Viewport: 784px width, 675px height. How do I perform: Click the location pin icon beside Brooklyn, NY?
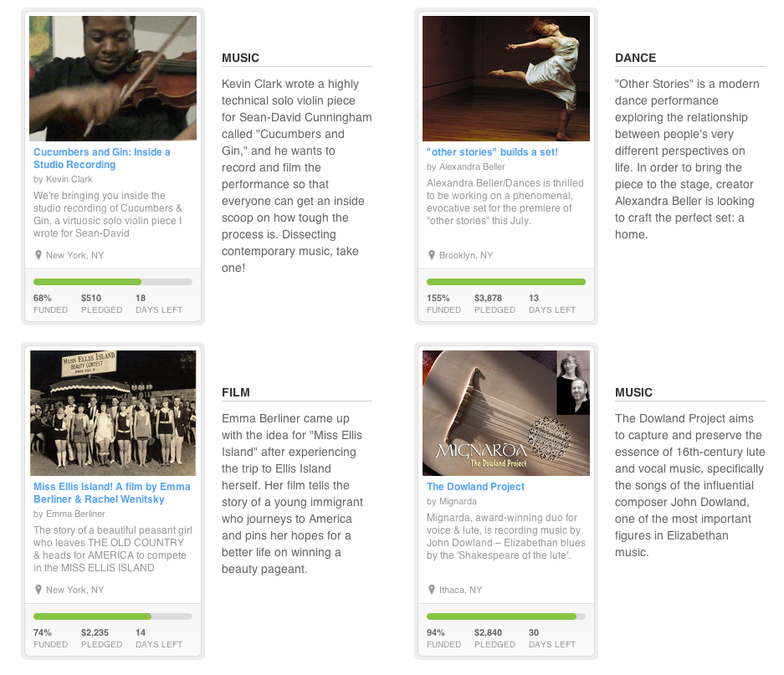click(432, 255)
